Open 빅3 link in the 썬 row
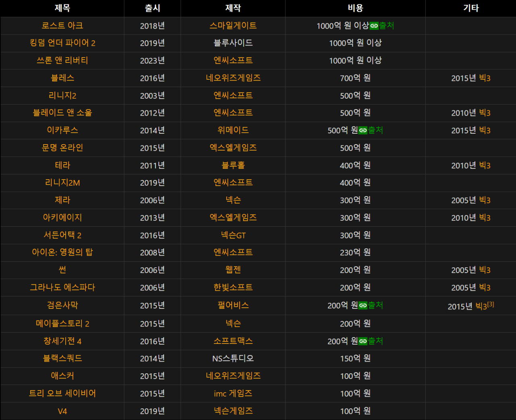 [x=485, y=270]
